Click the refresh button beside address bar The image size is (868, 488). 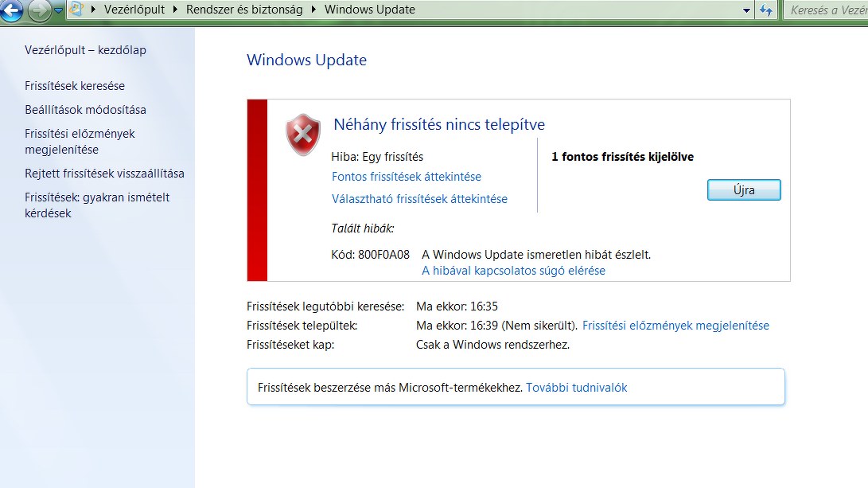(766, 10)
